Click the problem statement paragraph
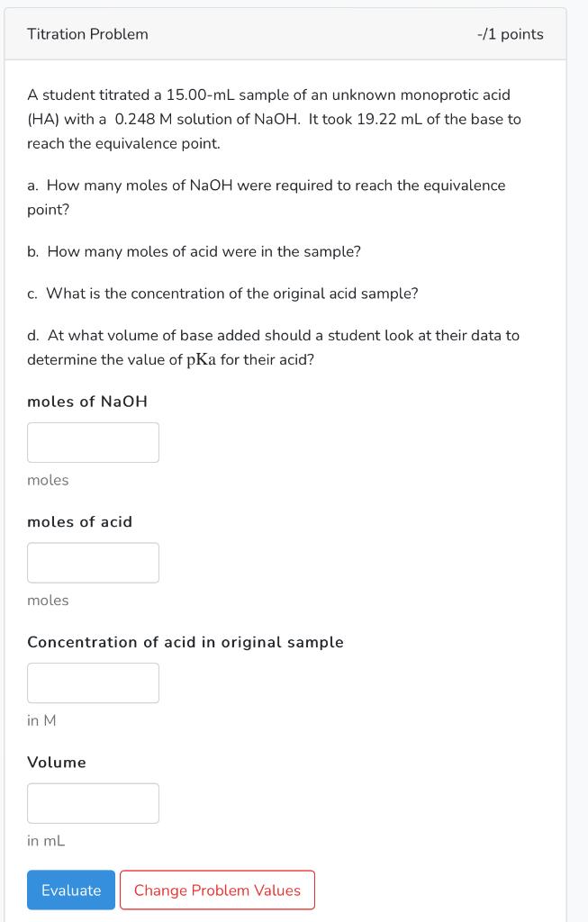The width and height of the screenshot is (588, 922). pyautogui.click(x=275, y=118)
